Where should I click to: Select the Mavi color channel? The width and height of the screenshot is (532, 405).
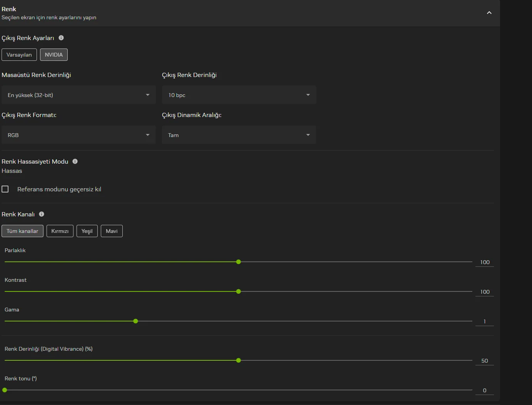coord(112,231)
